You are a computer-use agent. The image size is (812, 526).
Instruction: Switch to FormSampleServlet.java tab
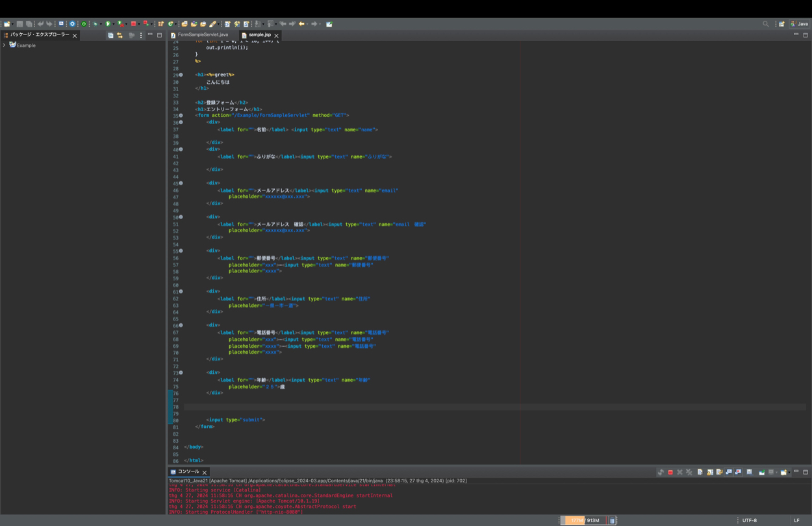tap(203, 35)
